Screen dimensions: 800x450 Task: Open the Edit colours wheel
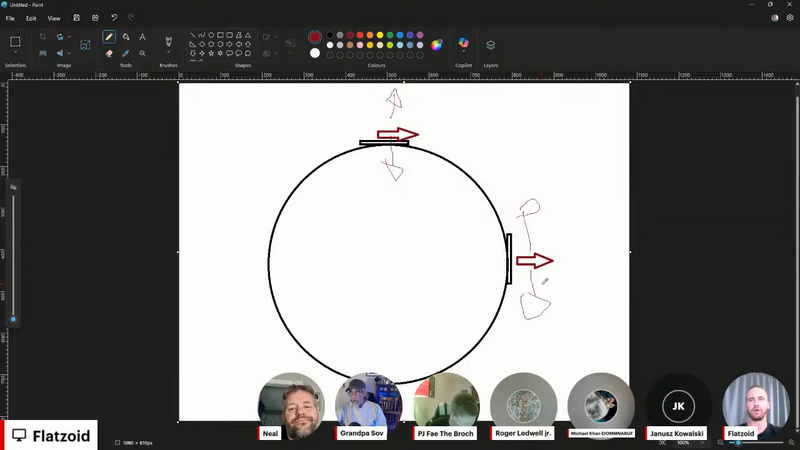pos(436,45)
